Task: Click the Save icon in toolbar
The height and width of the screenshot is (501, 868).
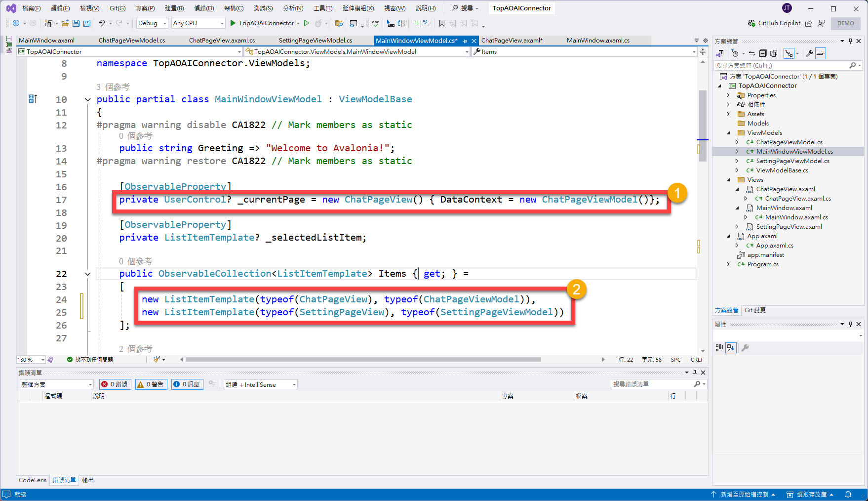Action: pos(76,23)
